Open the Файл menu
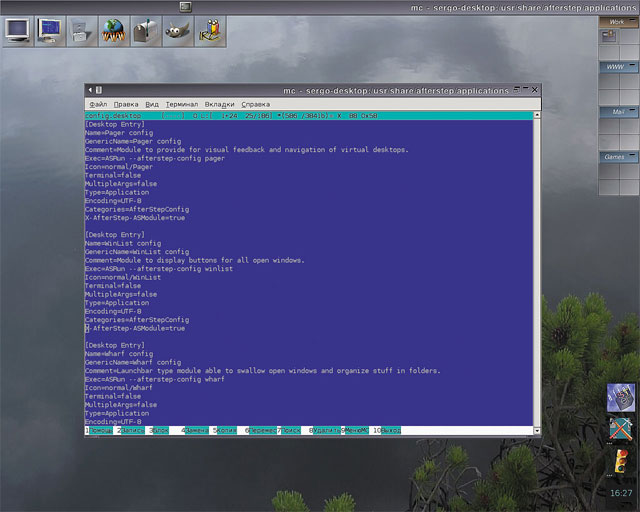 98,104
